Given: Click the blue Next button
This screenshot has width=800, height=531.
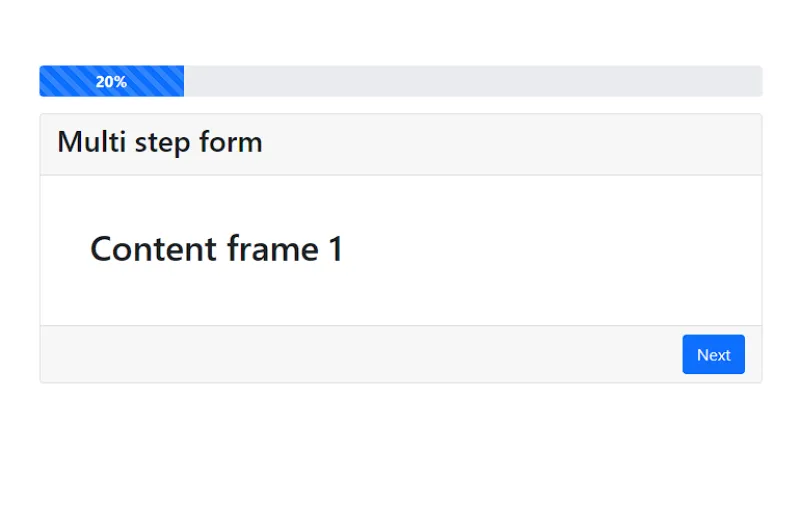Looking at the screenshot, I should pyautogui.click(x=713, y=354).
